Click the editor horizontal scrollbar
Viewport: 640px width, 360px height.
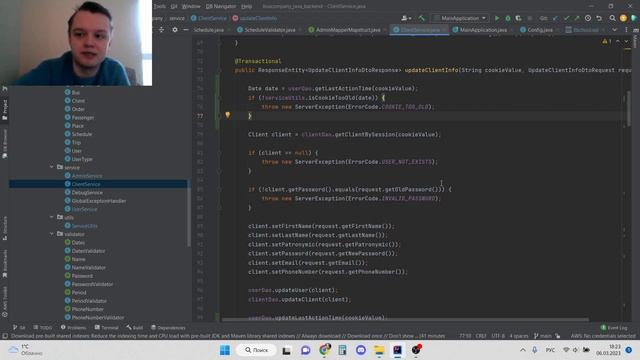[405, 320]
